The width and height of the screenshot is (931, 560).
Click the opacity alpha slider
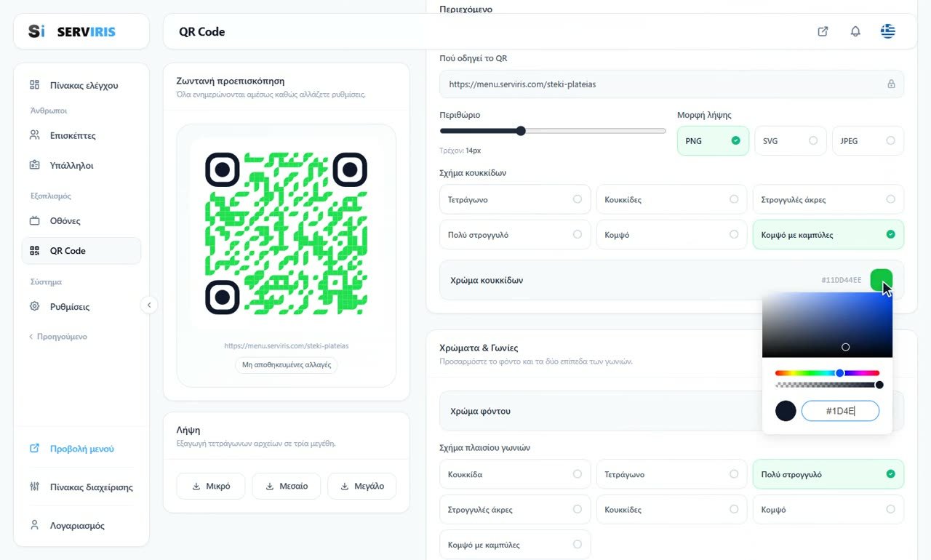click(x=827, y=385)
